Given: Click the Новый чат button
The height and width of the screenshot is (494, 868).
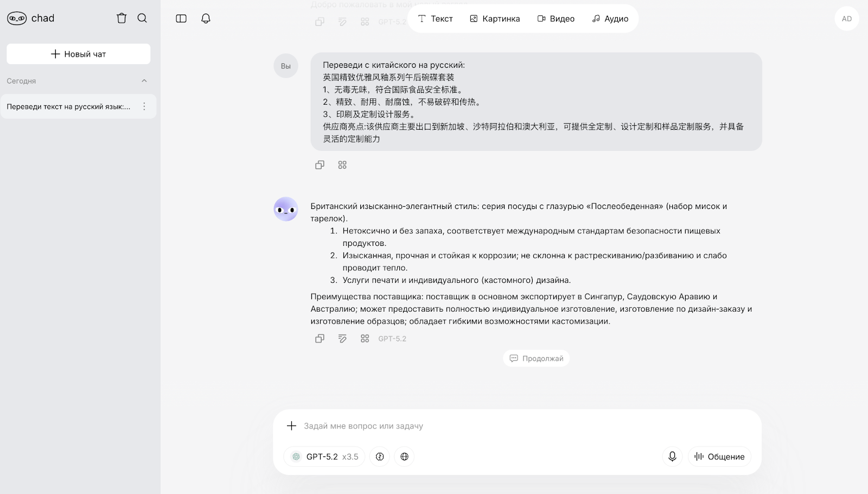Looking at the screenshot, I should click(x=79, y=54).
